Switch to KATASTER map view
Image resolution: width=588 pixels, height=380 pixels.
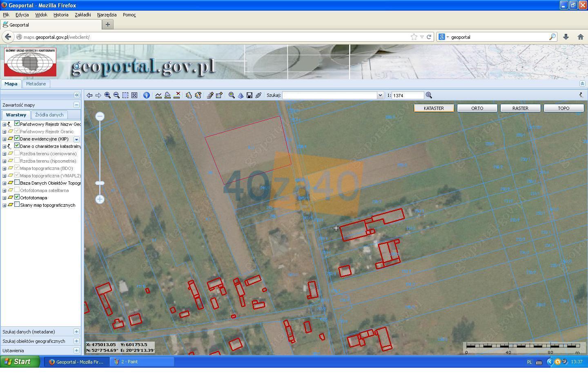(434, 108)
